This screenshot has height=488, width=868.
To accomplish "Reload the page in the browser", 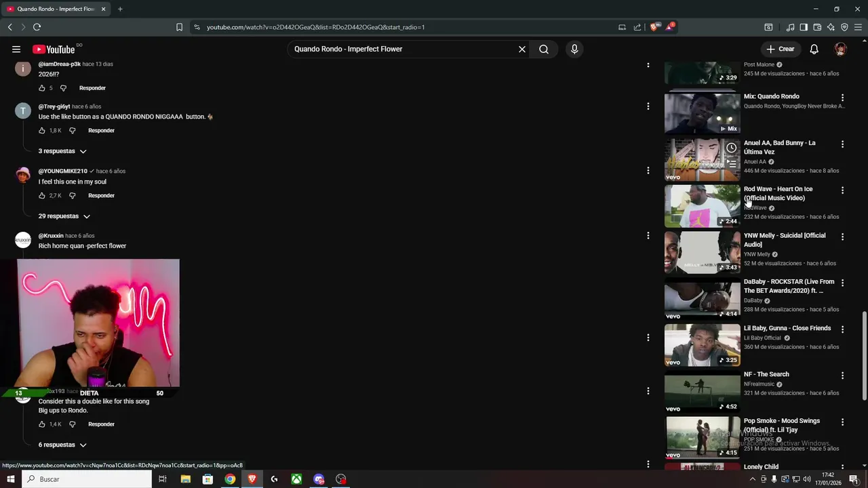I will tap(37, 27).
